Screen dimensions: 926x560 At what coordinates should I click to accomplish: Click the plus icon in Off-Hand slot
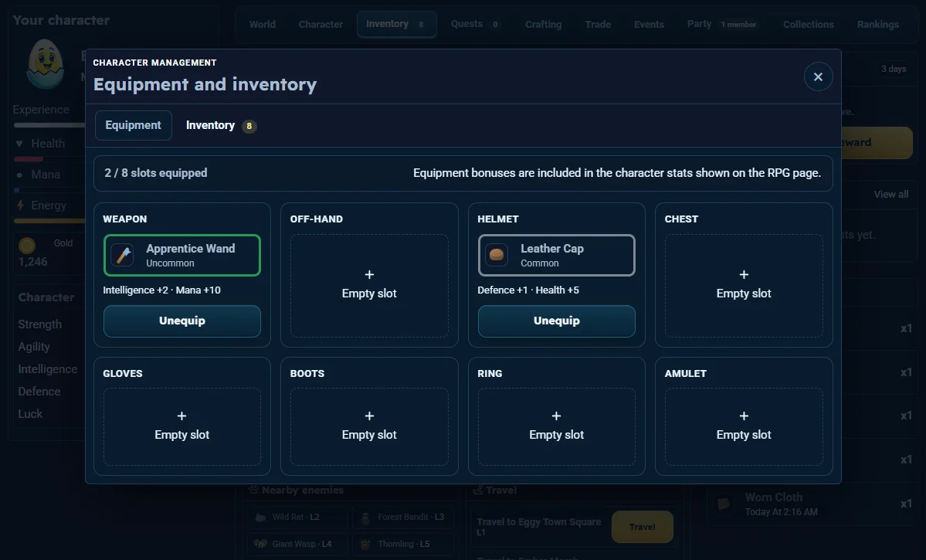coord(369,275)
